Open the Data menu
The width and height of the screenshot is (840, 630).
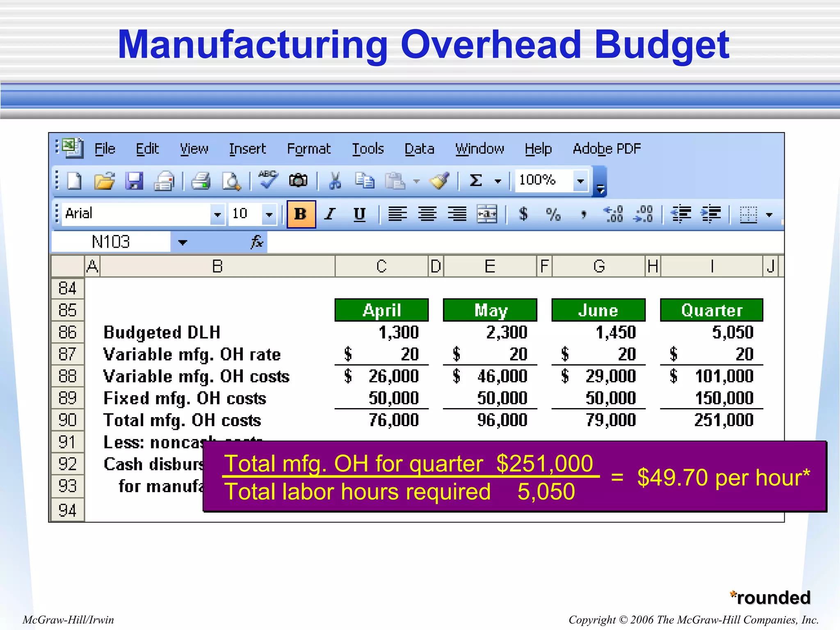419,148
